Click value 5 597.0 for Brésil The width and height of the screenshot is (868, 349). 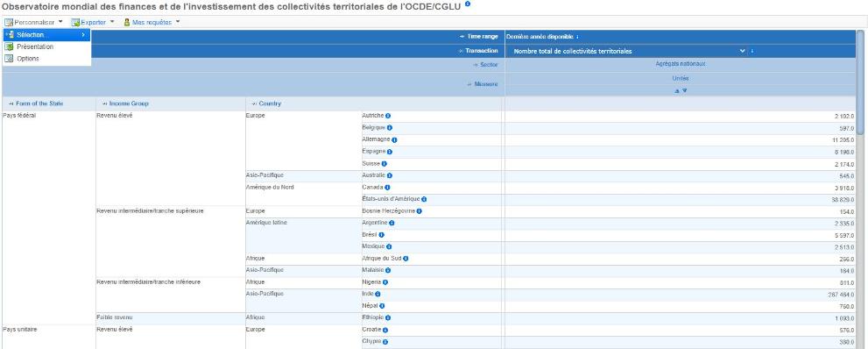click(x=844, y=235)
